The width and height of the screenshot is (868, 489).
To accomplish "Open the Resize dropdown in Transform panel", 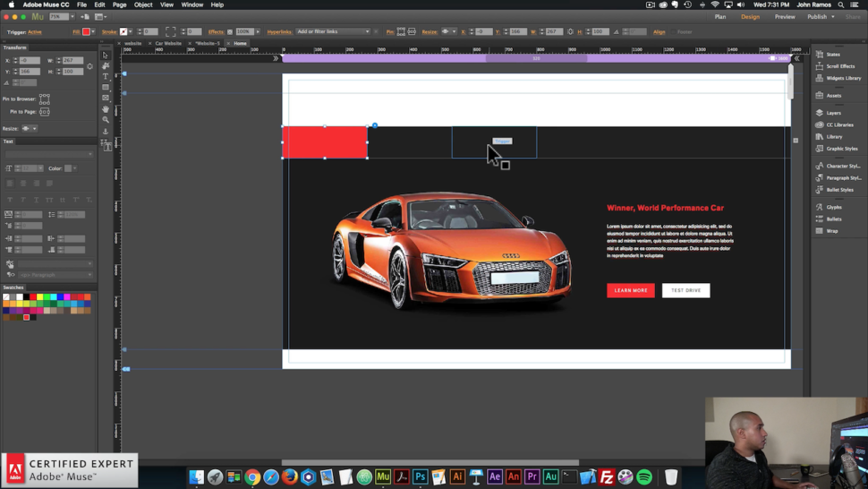I will click(30, 128).
